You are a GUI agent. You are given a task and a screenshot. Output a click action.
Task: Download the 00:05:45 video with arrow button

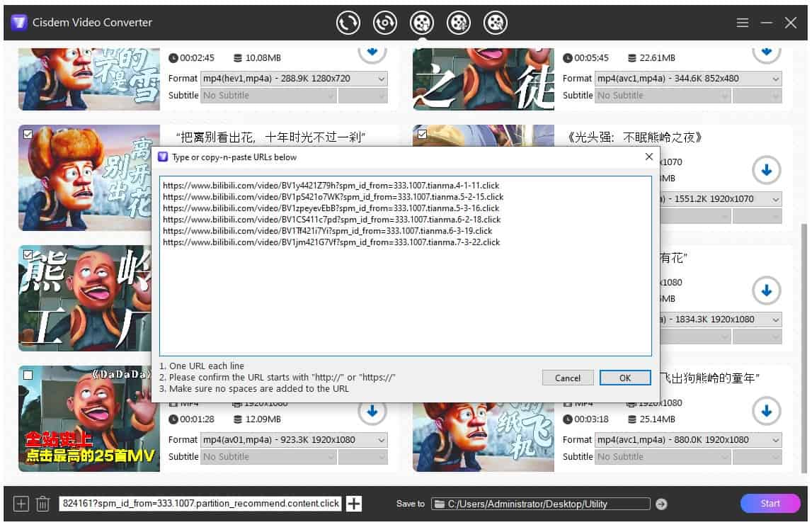pos(767,52)
